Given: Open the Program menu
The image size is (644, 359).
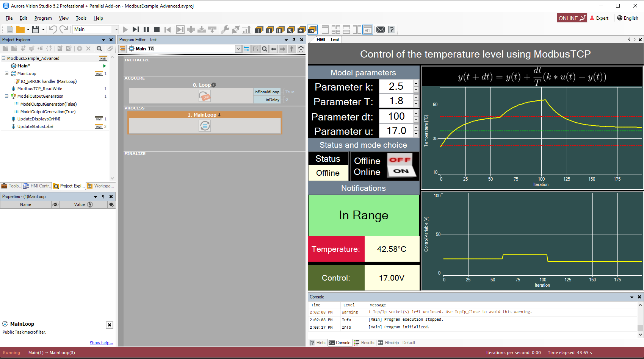Looking at the screenshot, I should point(43,18).
